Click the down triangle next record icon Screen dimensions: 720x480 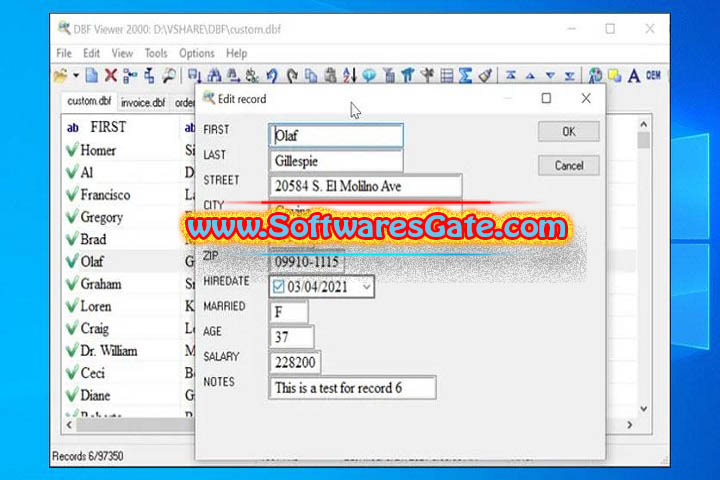[550, 76]
